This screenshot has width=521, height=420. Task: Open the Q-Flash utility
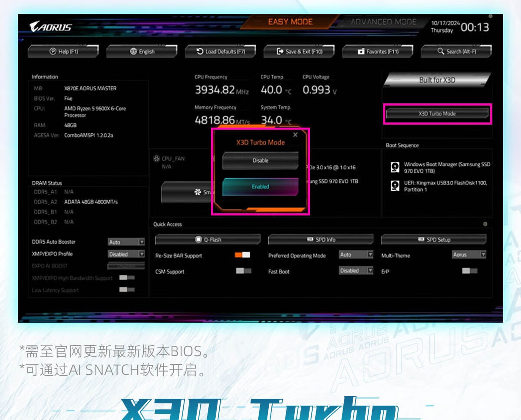[x=208, y=239]
